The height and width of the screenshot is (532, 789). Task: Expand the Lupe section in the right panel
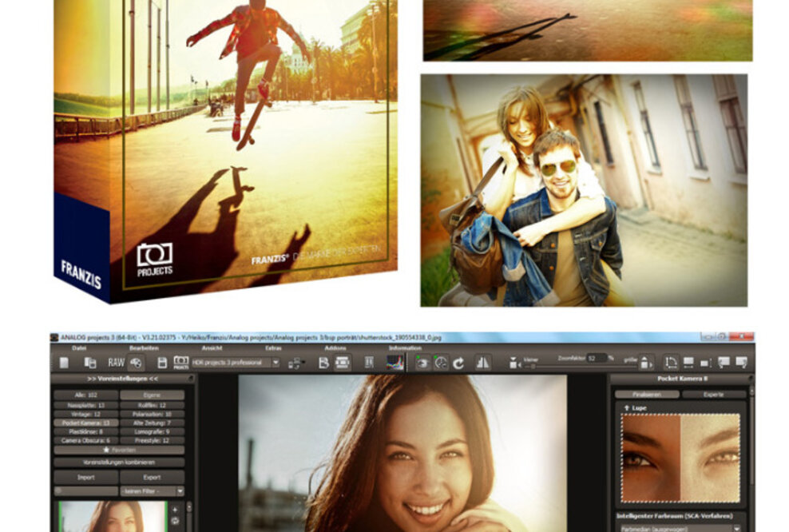click(635, 407)
